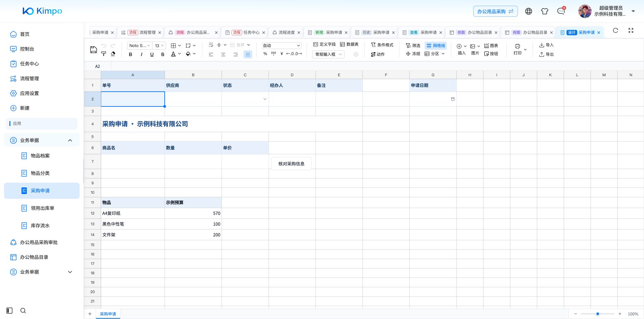Image resolution: width=644 pixels, height=319 pixels.
Task: Click the refresh icon beside the tabs
Action: (615, 31)
